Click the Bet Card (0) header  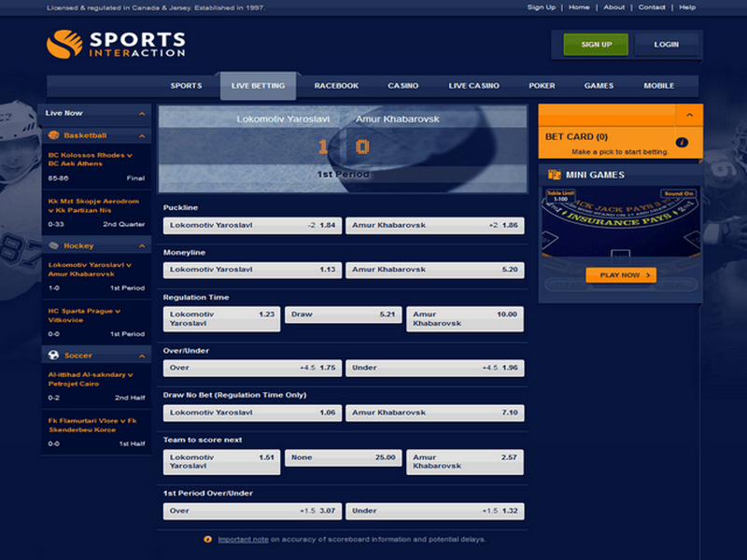click(576, 137)
